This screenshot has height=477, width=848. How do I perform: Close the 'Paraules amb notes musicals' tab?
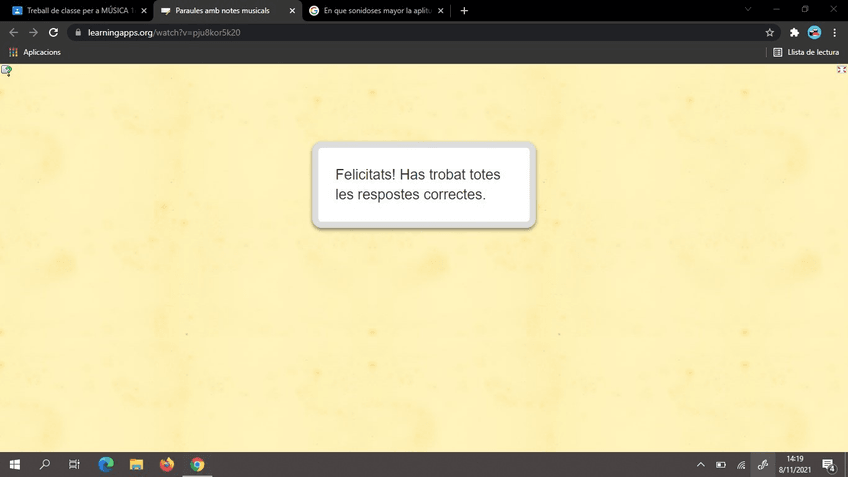[292, 11]
